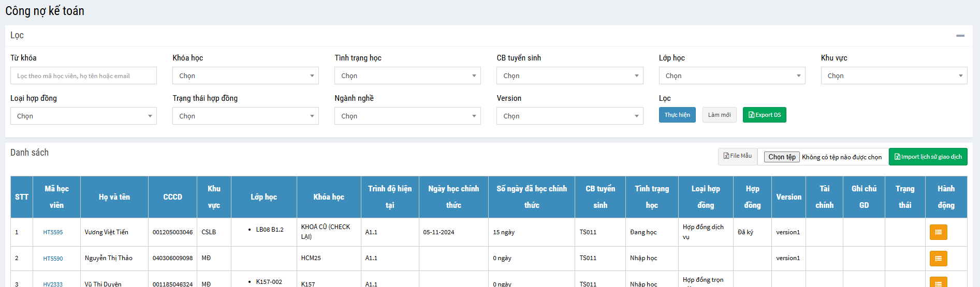Focus the Từ khóa search field

tap(83, 75)
